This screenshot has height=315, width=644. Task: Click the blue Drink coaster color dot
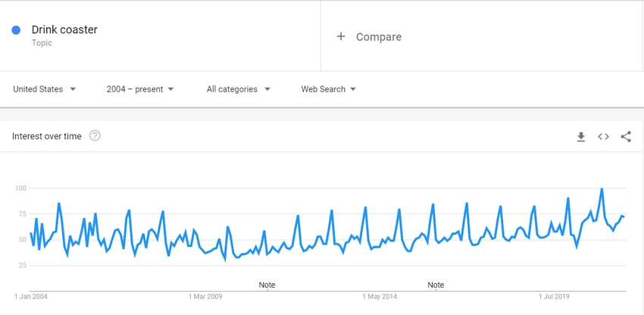point(16,30)
